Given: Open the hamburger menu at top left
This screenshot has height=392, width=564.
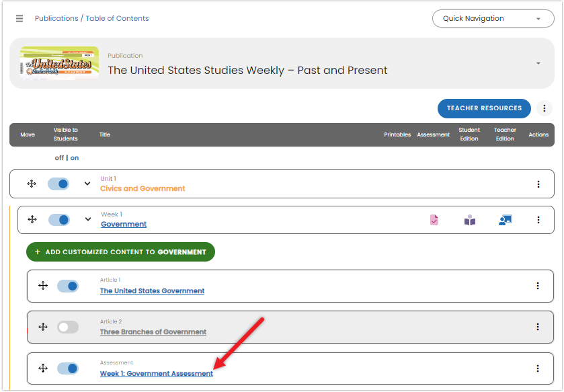Looking at the screenshot, I should pos(19,18).
